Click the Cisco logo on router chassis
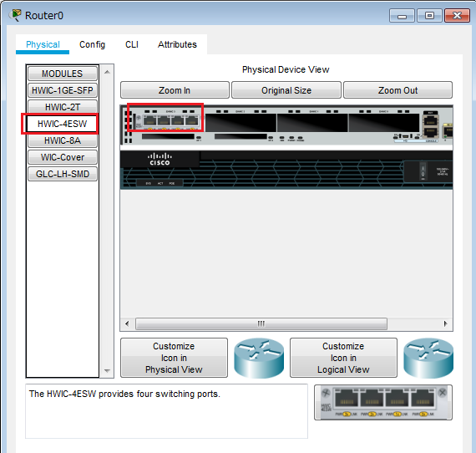Screen dimensions: 476x453 pyautogui.click(x=160, y=159)
